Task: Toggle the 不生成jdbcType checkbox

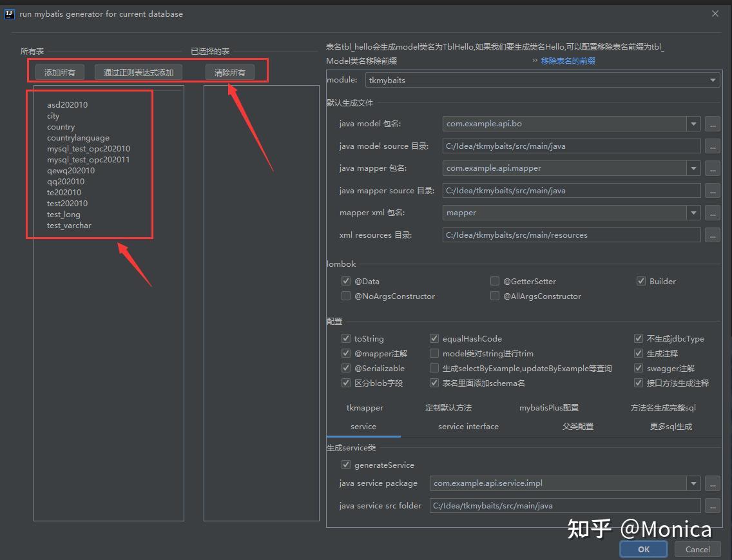Action: pyautogui.click(x=638, y=338)
